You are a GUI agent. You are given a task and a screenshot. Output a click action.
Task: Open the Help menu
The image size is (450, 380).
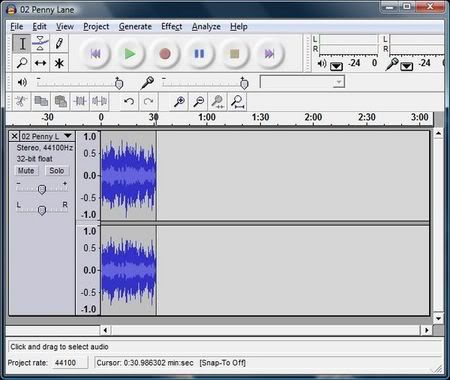tap(239, 26)
